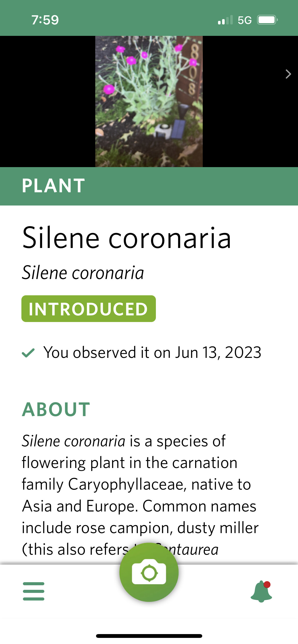
Task: Tap the 5G network indicator
Action: pyautogui.click(x=245, y=20)
